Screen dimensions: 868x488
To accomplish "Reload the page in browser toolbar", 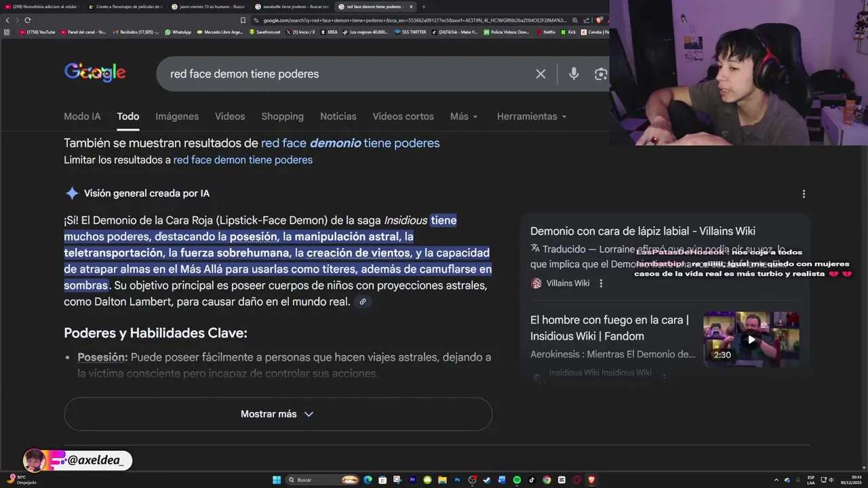I will click(x=27, y=20).
